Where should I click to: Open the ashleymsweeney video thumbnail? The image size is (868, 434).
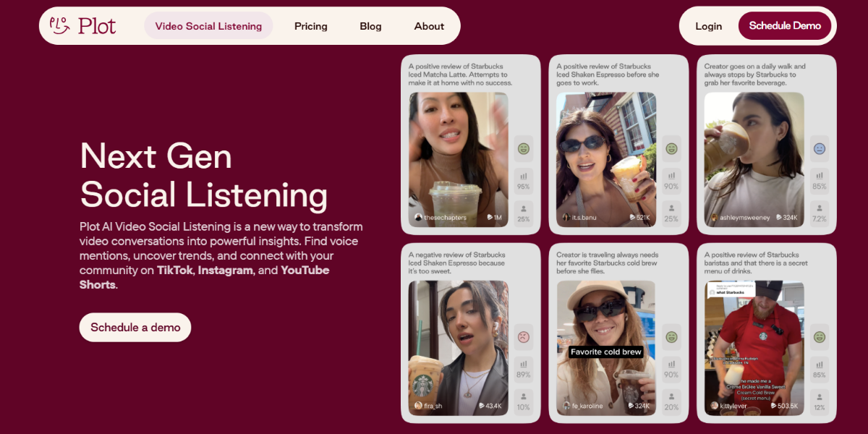coord(754,160)
